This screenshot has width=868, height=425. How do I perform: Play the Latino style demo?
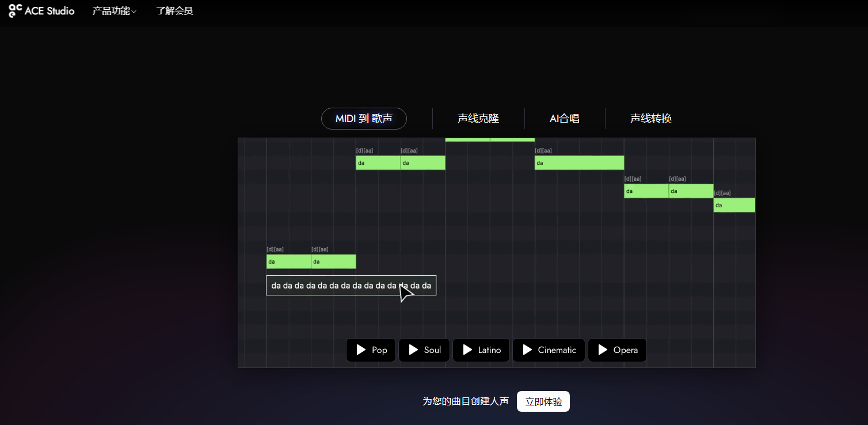click(x=481, y=350)
